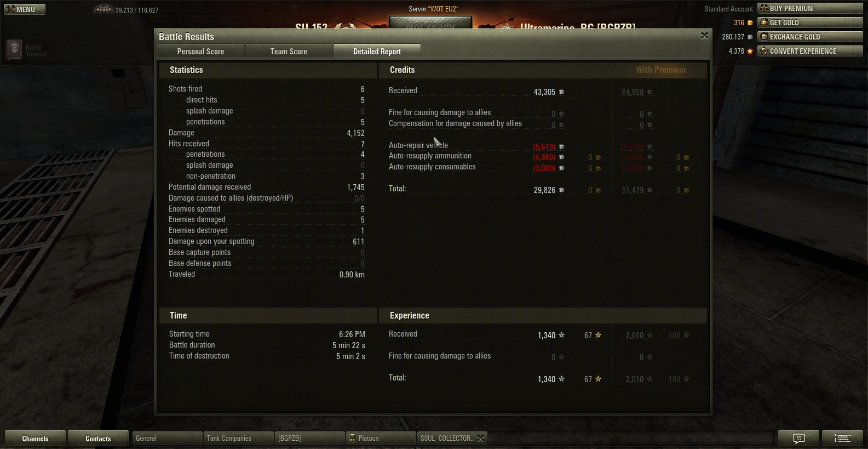Open the game MENU button
868x449 pixels.
25,9
